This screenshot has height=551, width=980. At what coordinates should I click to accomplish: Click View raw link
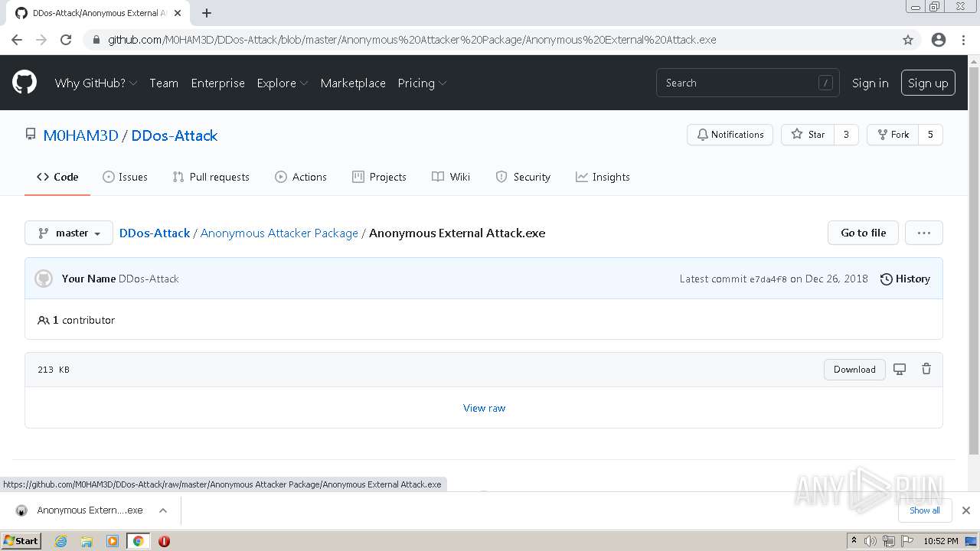tap(485, 408)
